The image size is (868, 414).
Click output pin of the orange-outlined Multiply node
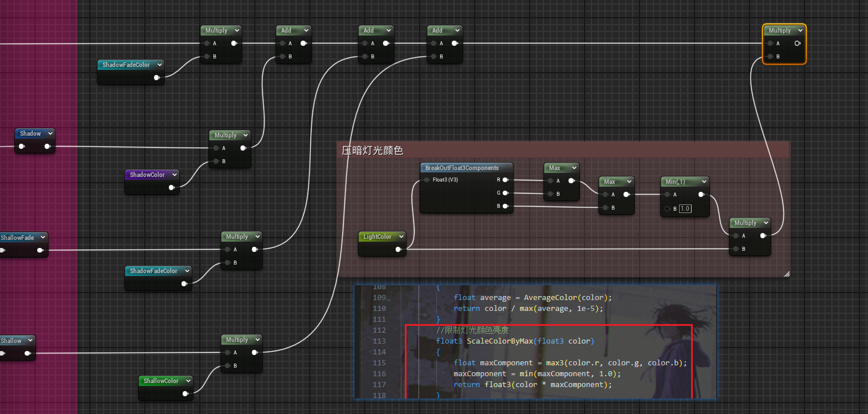[x=797, y=44]
